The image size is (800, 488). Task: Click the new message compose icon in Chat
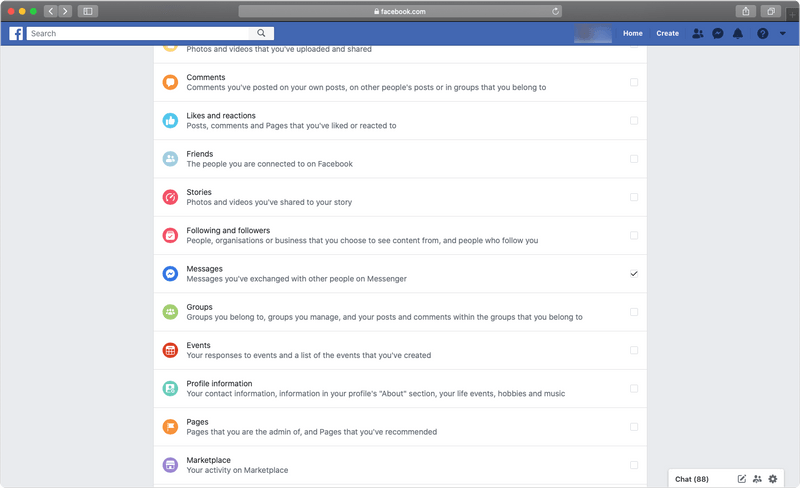click(742, 479)
